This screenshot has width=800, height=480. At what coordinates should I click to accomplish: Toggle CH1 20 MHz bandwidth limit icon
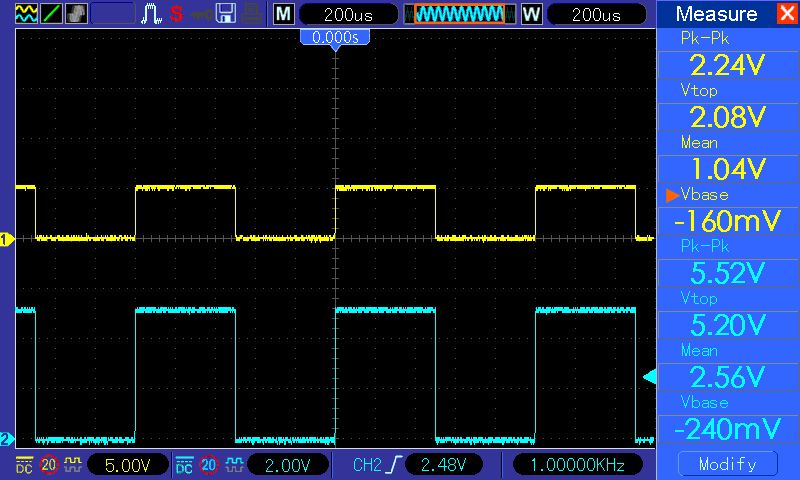48,464
